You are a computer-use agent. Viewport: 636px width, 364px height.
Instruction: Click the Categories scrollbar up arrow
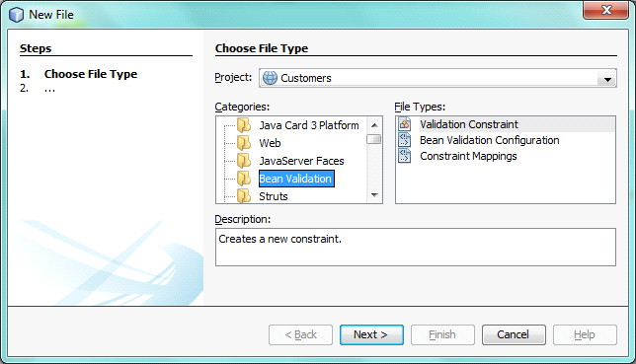(374, 125)
